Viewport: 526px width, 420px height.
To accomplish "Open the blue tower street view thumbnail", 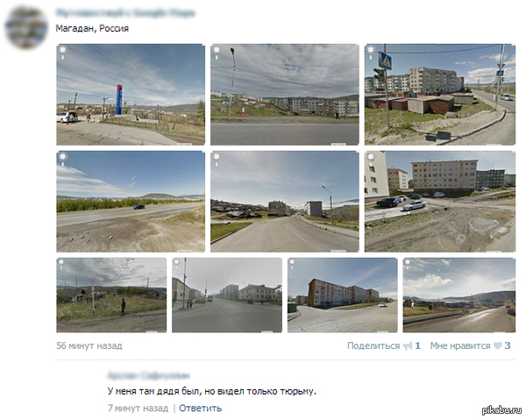I will click(x=131, y=95).
